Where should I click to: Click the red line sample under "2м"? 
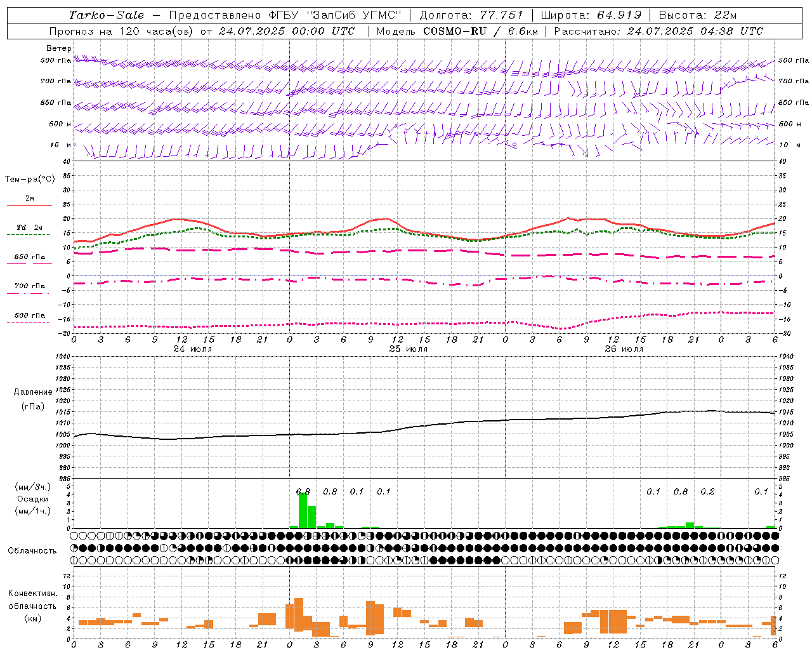[x=29, y=205]
